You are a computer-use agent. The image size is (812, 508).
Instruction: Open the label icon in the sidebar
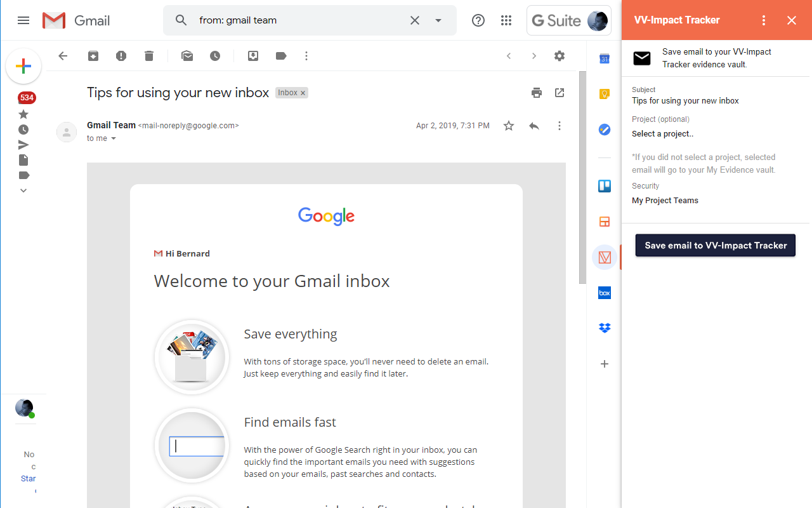click(x=23, y=175)
